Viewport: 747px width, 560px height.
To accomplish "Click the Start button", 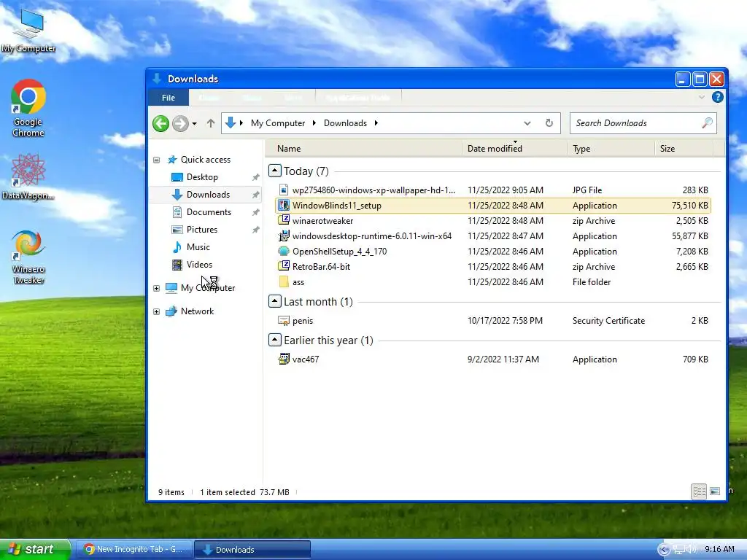I will pos(35,550).
